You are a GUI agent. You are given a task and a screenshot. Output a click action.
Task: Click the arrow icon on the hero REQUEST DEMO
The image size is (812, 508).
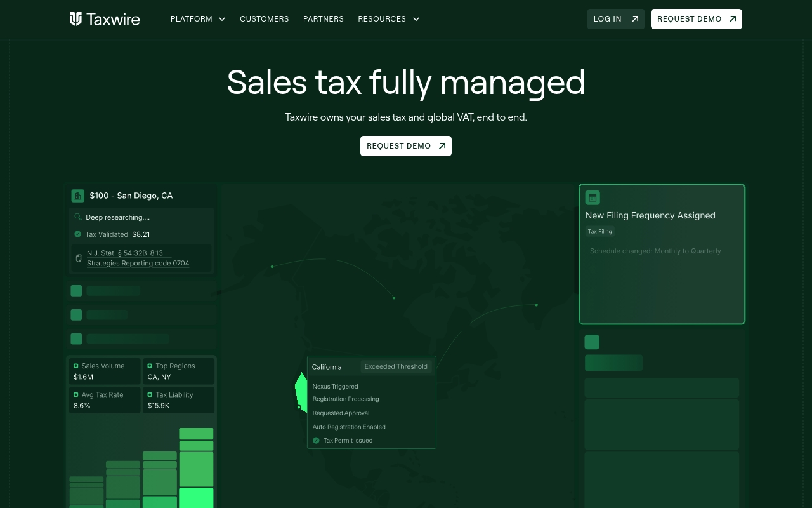(x=442, y=146)
